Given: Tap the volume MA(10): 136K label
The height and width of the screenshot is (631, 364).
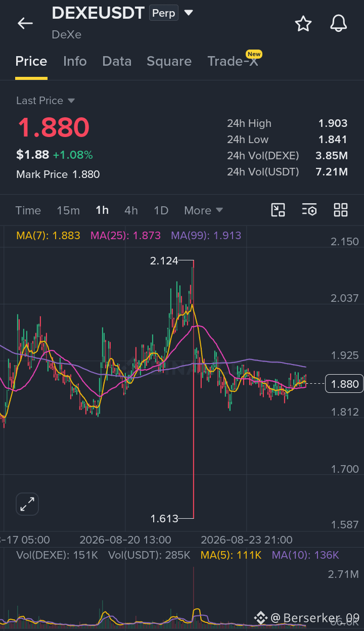Looking at the screenshot, I should pyautogui.click(x=305, y=555).
